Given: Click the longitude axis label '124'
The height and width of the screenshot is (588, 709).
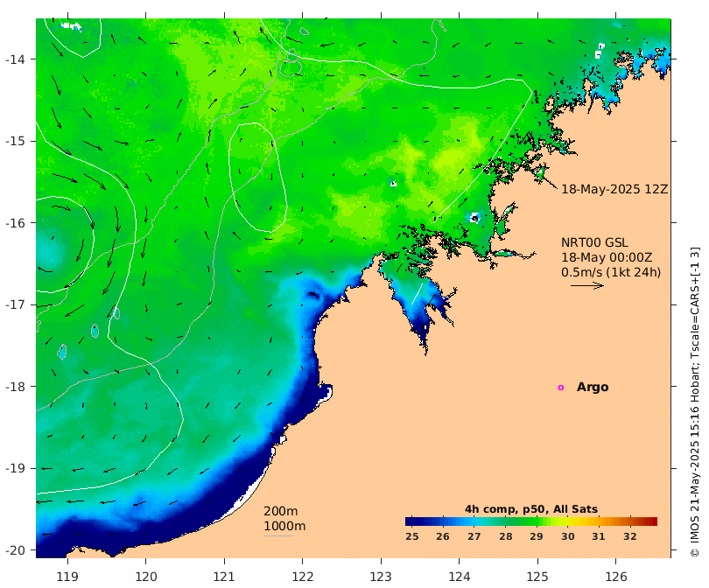Looking at the screenshot, I should point(460,577).
